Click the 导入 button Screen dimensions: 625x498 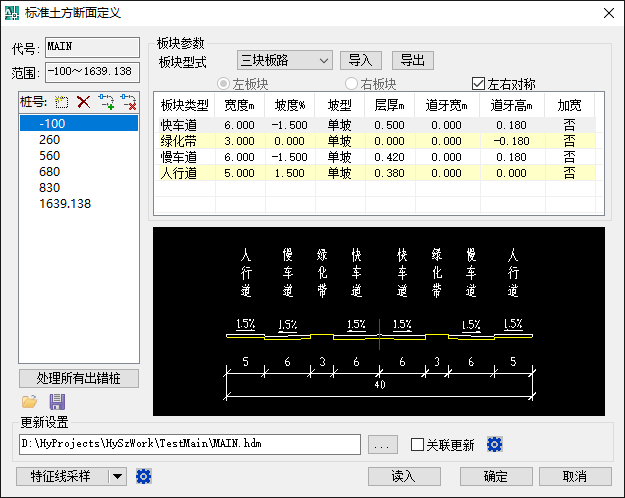361,61
